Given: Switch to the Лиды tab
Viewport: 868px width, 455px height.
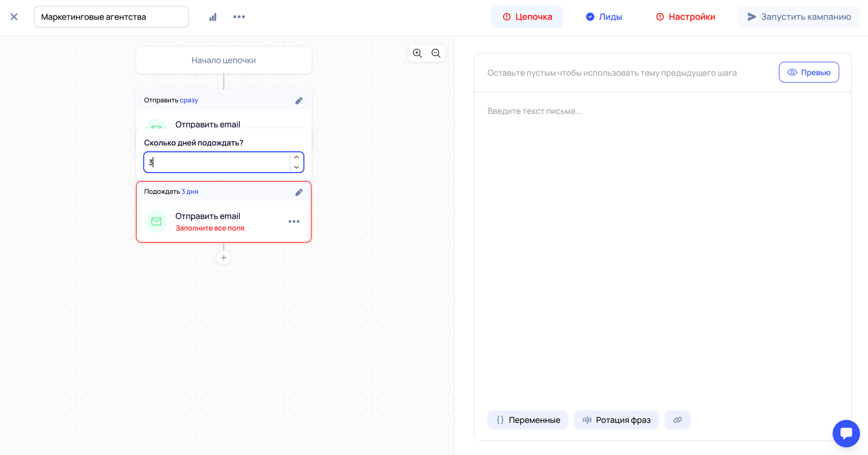Looking at the screenshot, I should pyautogui.click(x=604, y=17).
